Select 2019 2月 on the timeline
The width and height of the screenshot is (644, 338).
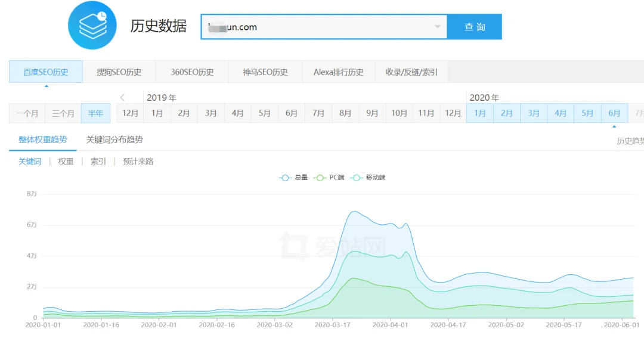(x=184, y=113)
